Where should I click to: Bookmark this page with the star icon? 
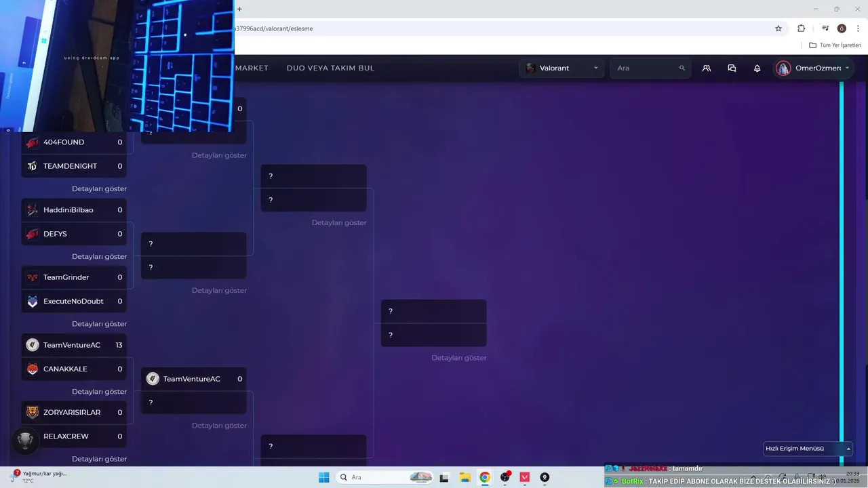(x=778, y=28)
